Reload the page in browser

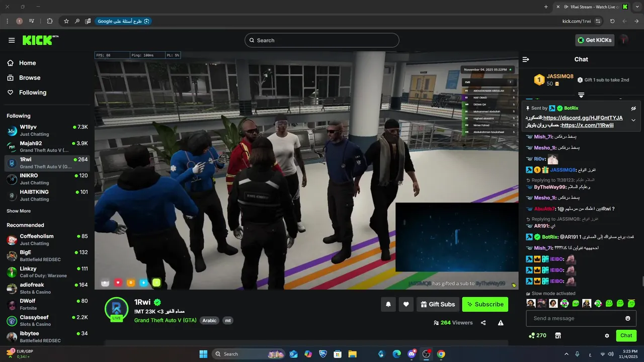pos(612,21)
